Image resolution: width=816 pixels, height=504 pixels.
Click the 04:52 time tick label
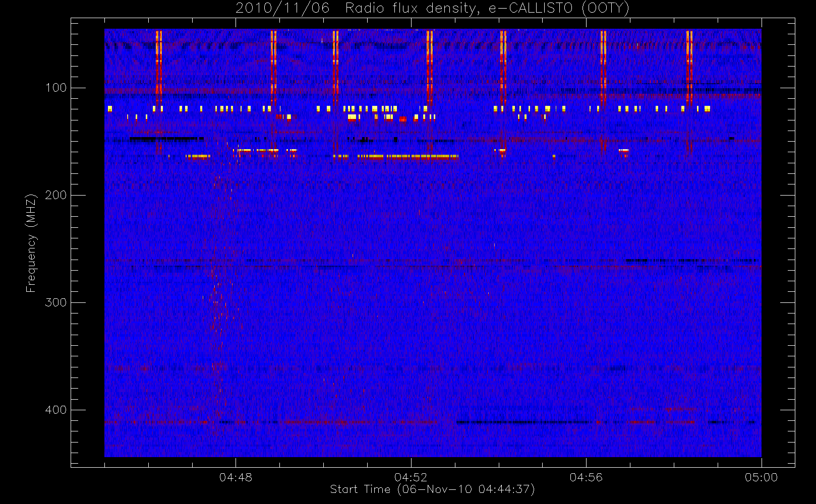411,477
